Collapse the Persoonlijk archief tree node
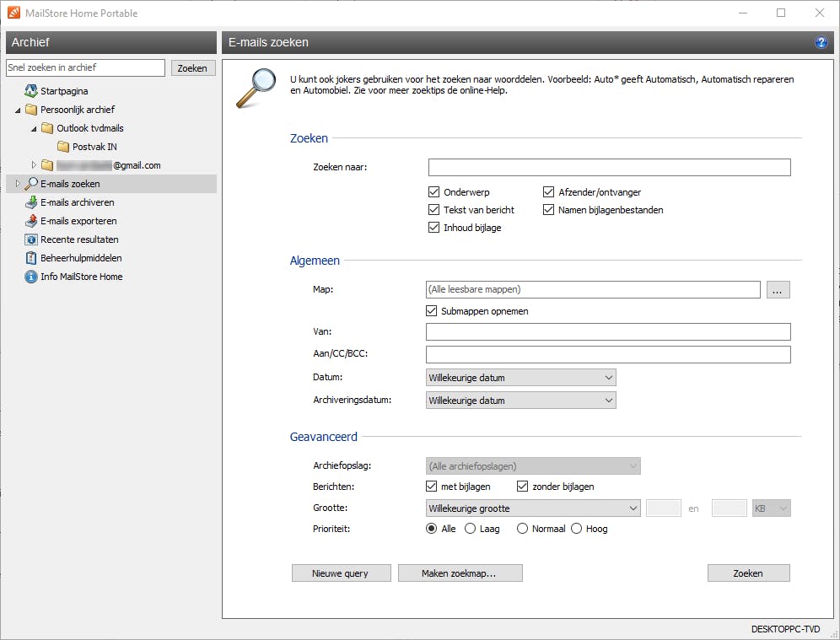This screenshot has height=640, width=840. point(18,110)
